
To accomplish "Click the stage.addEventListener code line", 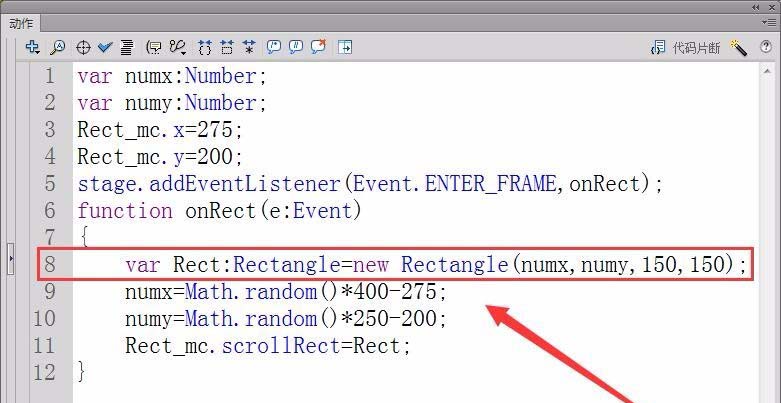I will click(371, 184).
